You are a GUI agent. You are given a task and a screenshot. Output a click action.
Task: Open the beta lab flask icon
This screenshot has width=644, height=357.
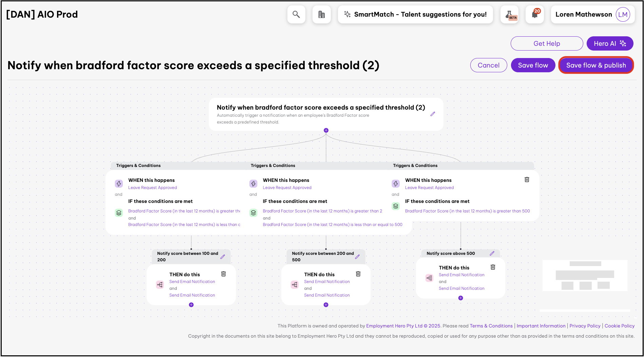(x=509, y=15)
